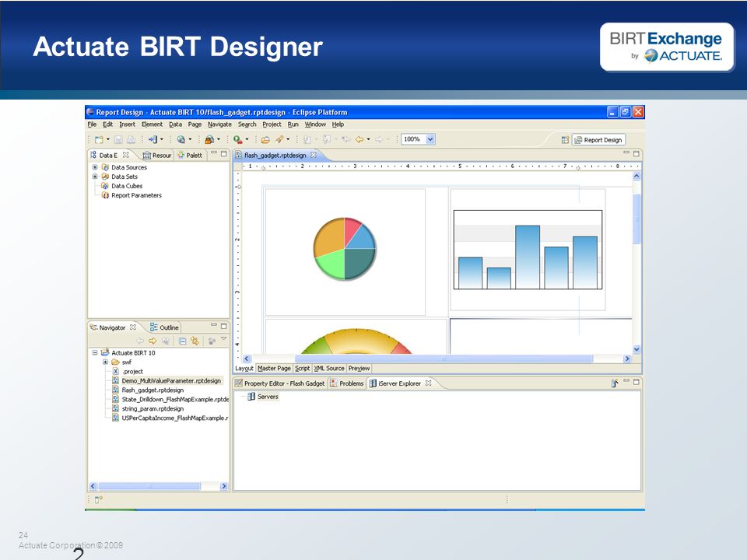Click the Print toolbar icon
The width and height of the screenshot is (747, 560).
131,139
